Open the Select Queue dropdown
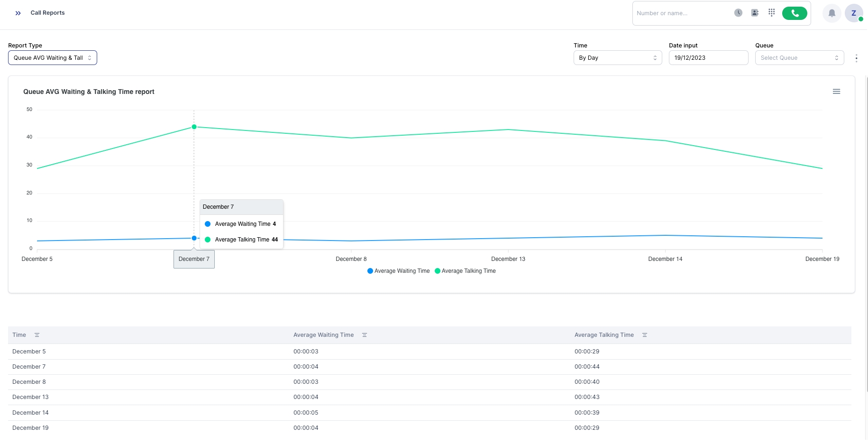The height and width of the screenshot is (445, 868). click(x=799, y=58)
